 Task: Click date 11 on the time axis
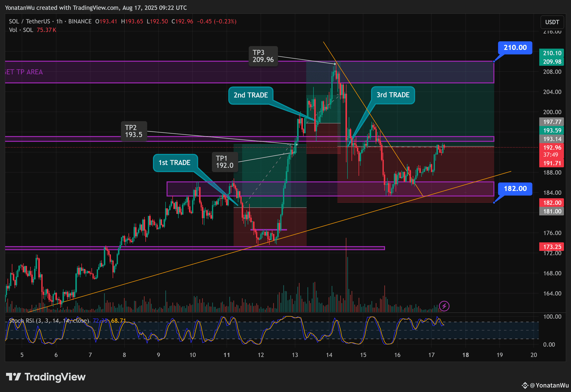pos(227,355)
